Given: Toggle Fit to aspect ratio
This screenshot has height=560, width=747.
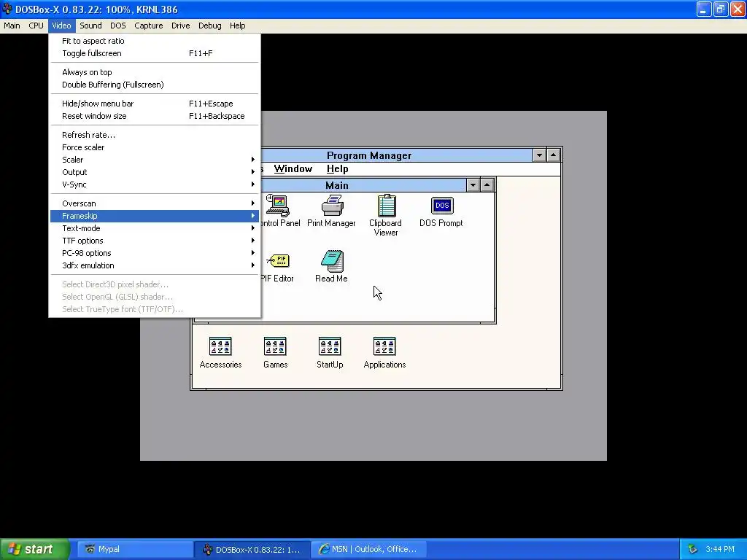Looking at the screenshot, I should pyautogui.click(x=155, y=41).
